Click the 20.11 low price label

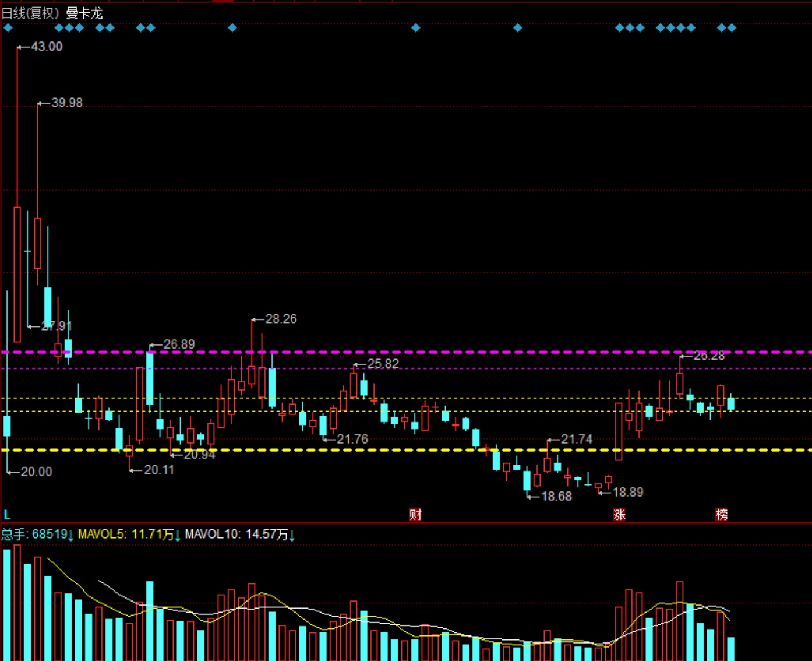159,470
